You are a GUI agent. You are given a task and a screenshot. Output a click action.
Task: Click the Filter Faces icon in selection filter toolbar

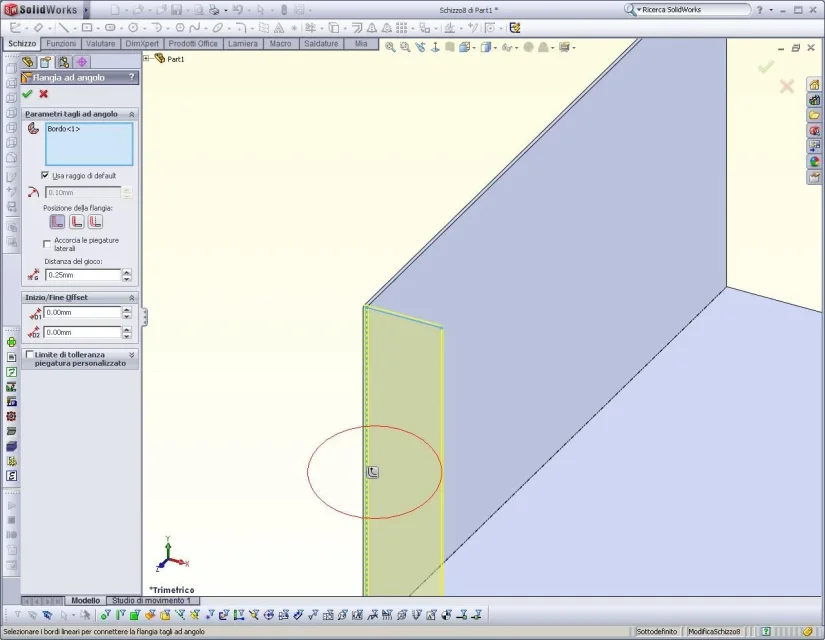pyautogui.click(x=135, y=614)
